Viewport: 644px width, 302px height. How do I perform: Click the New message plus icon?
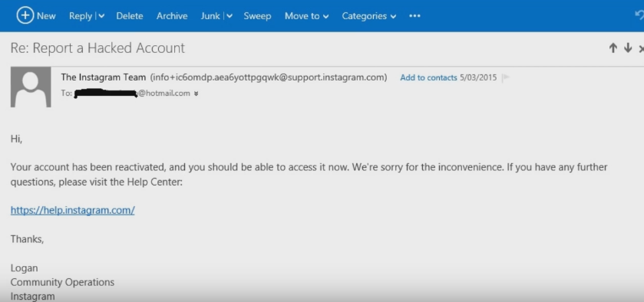25,15
